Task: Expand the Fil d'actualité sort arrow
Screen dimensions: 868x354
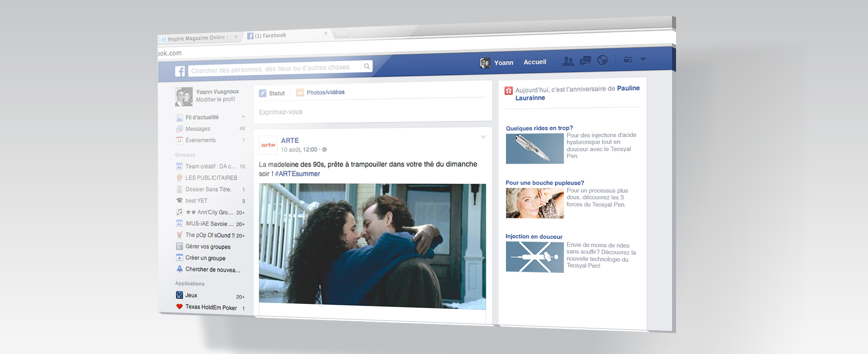Action: point(243,117)
